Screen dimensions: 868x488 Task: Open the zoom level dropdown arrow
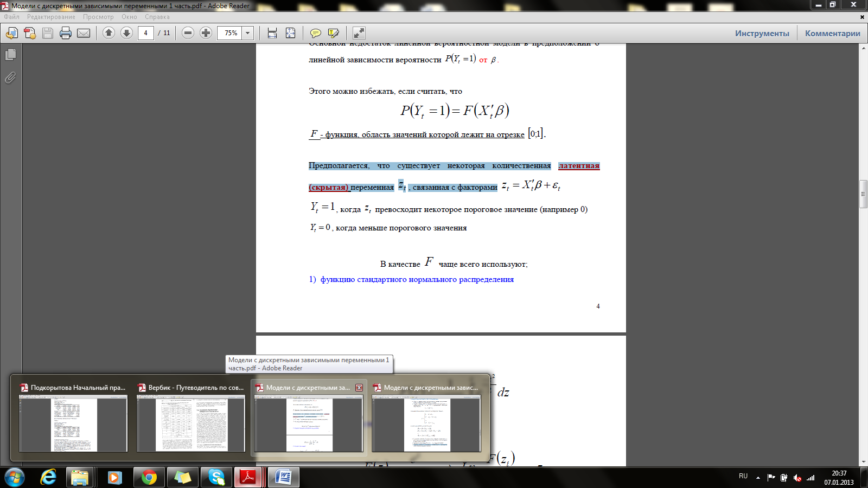pos(248,33)
